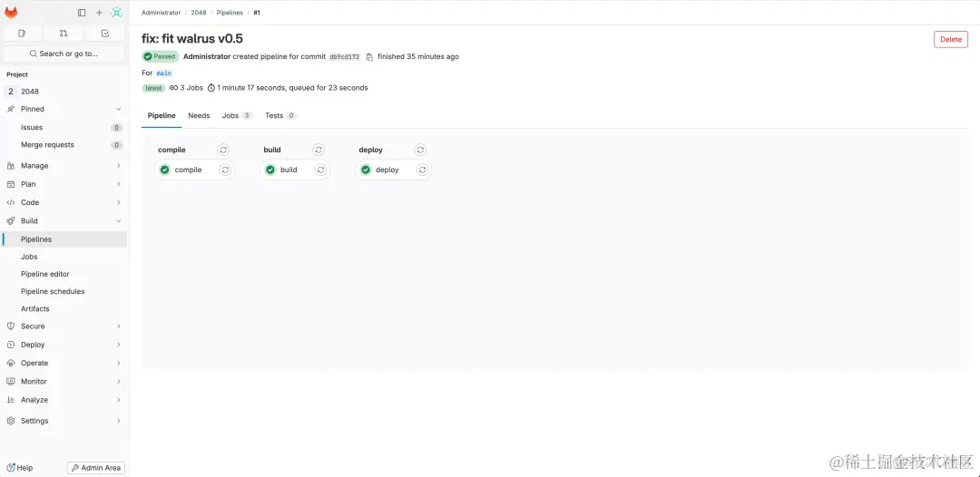This screenshot has width=980, height=477.
Task: Expand the Deploy sidebar menu
Action: click(64, 345)
